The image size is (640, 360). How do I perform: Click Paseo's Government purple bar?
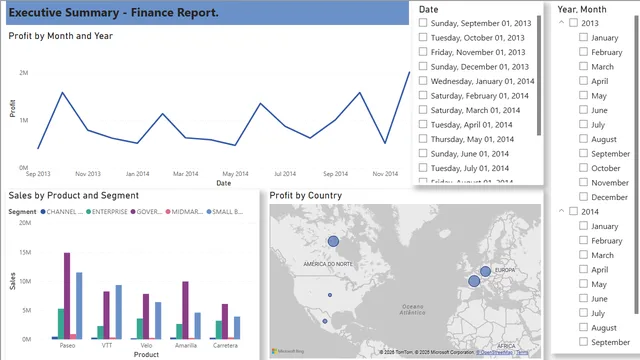click(x=67, y=296)
